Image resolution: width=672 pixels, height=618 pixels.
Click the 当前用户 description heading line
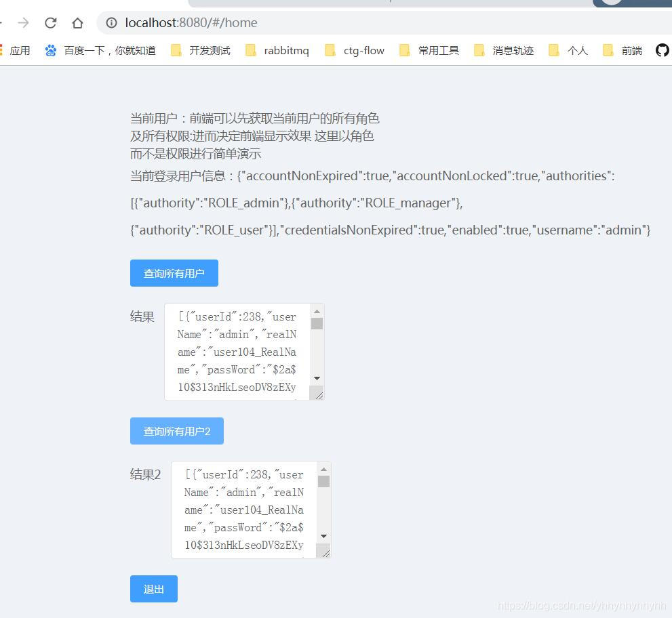tap(255, 118)
